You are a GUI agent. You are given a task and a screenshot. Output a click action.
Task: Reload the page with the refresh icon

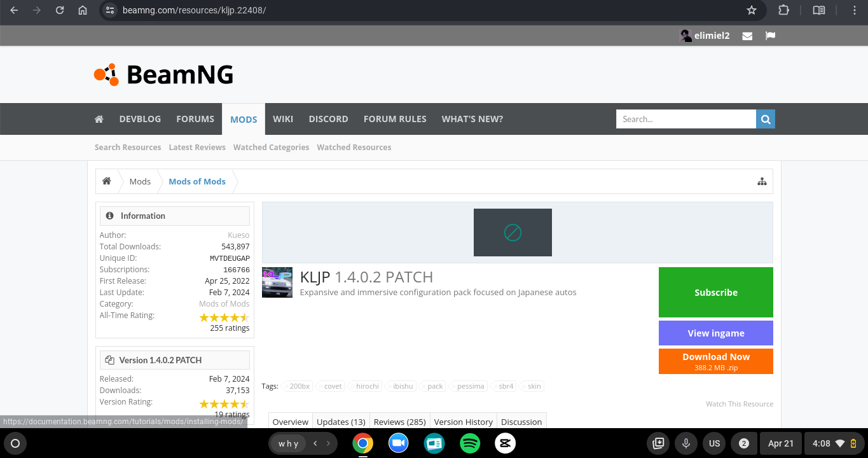(60, 10)
